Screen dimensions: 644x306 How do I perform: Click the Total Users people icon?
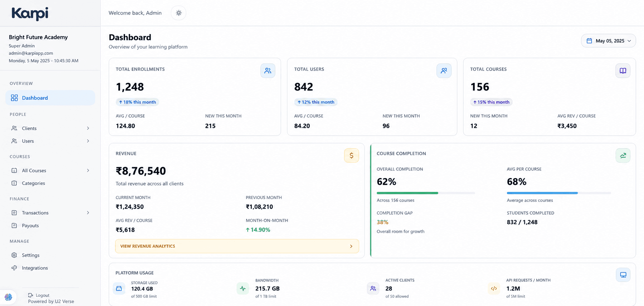tap(444, 71)
